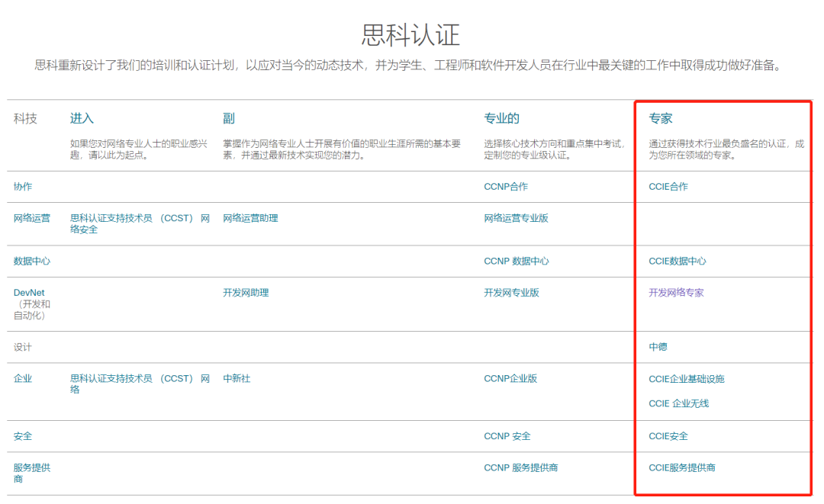The height and width of the screenshot is (504, 824).
Task: Open CCIE合作 certification link
Action: [x=668, y=186]
